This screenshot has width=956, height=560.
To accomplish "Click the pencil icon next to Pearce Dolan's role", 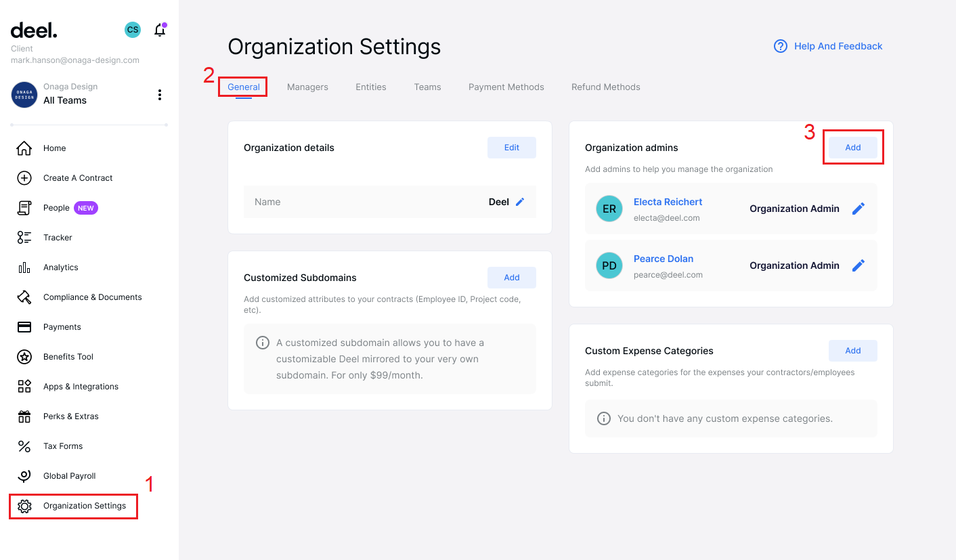I will click(858, 265).
